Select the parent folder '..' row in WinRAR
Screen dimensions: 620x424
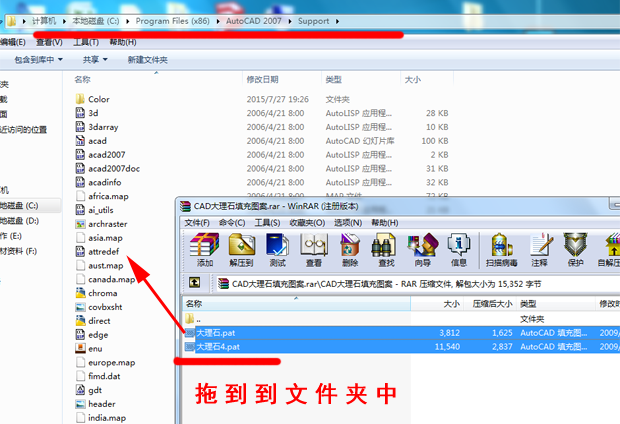point(297,319)
